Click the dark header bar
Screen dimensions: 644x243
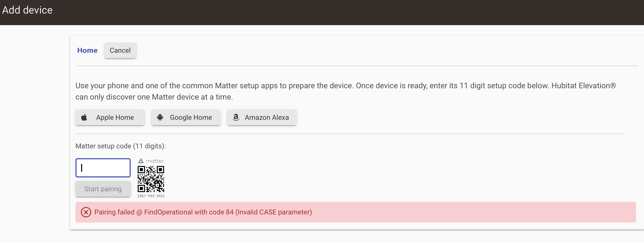(x=322, y=13)
